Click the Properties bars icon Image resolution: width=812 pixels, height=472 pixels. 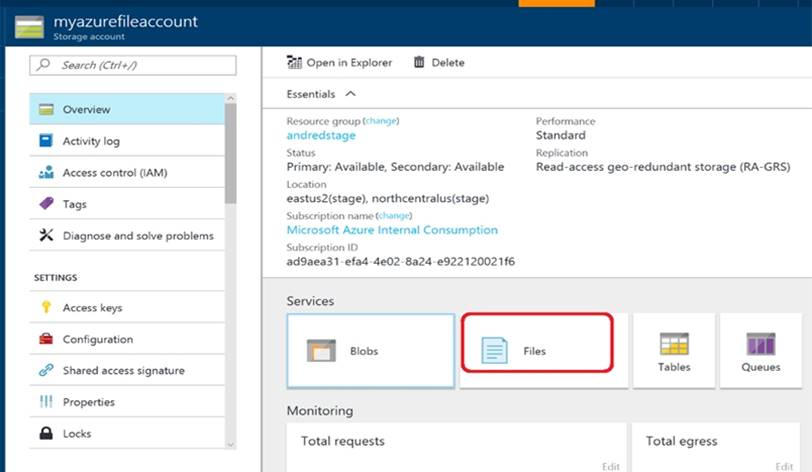(46, 402)
